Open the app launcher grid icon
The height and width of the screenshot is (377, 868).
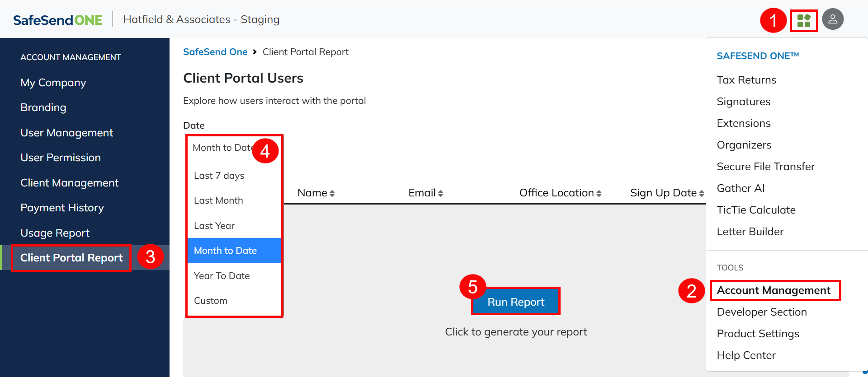[x=803, y=20]
